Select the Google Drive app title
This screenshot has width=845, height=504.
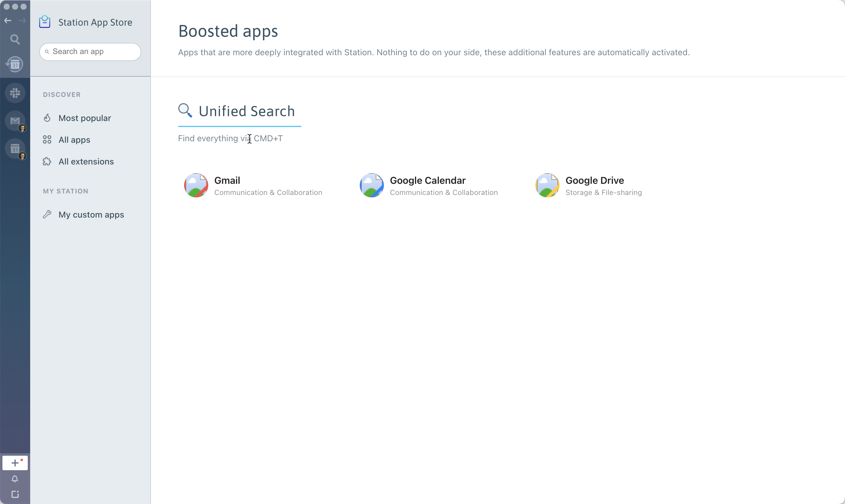pos(595,180)
